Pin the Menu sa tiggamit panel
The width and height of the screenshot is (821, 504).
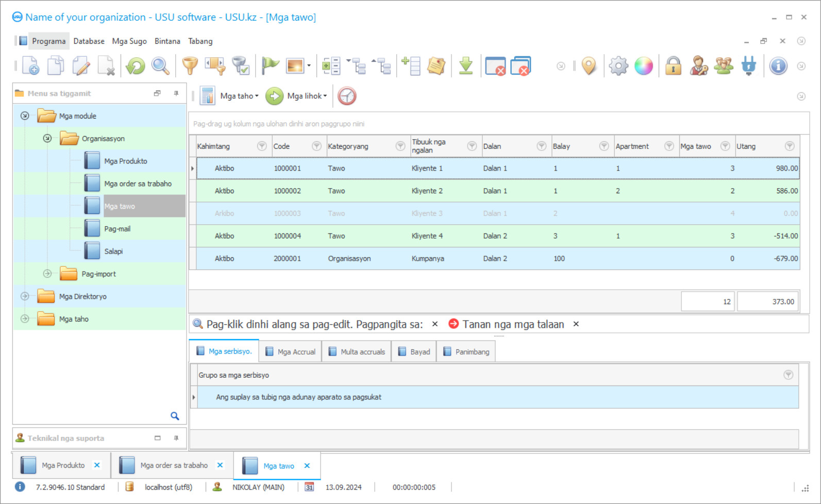(176, 93)
